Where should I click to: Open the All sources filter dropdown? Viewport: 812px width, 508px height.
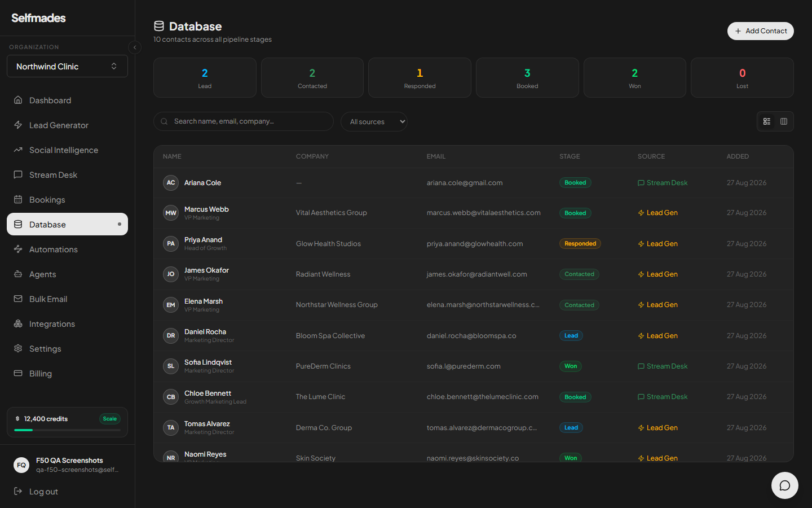pyautogui.click(x=374, y=121)
